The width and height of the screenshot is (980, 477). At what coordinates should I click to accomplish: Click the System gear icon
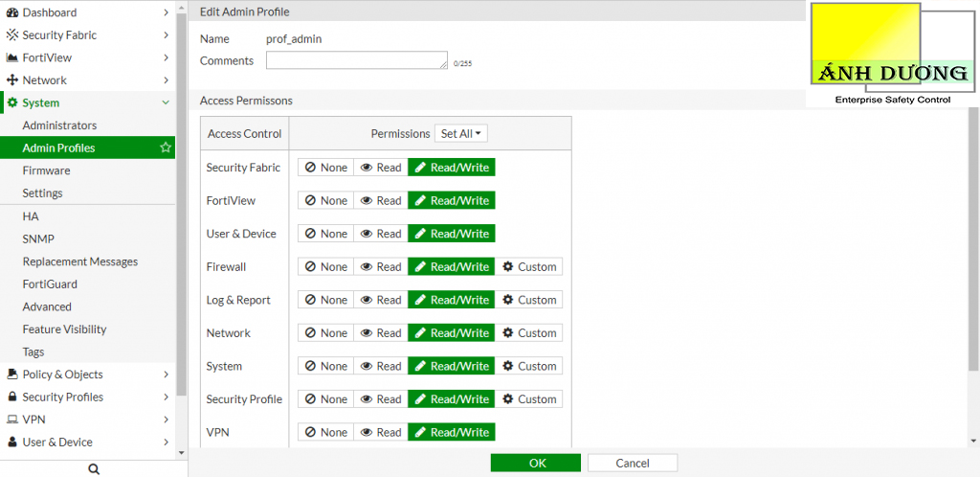pos(12,102)
